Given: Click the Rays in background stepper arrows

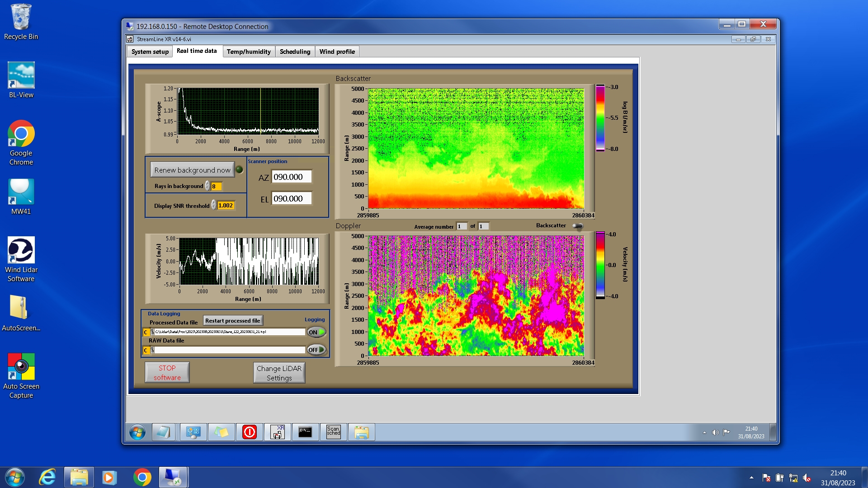Looking at the screenshot, I should pos(207,186).
